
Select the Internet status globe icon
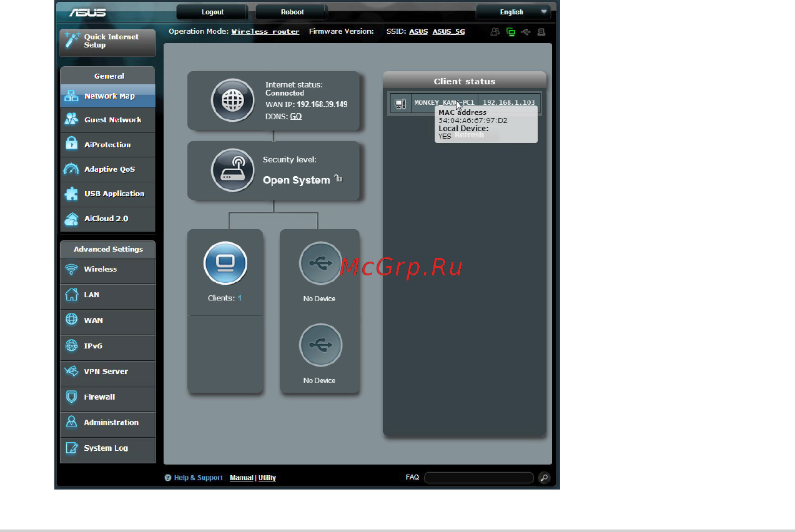(232, 100)
